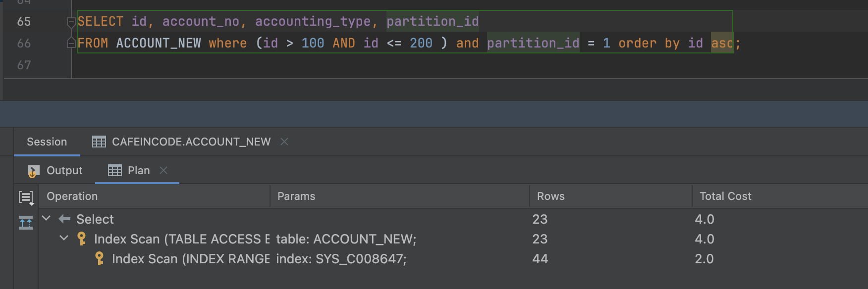Collapse the Index Scan TABLE ACCESS node
868x289 pixels.
pos(64,238)
